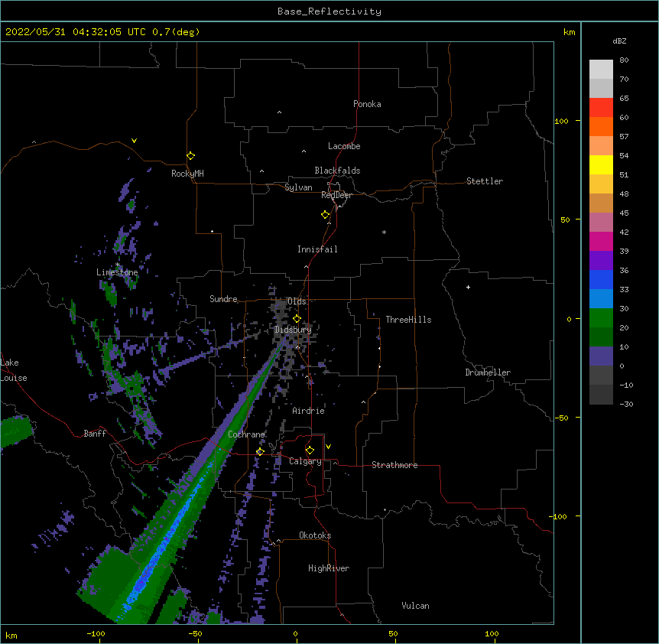Select the asterisk marker above Limestone label
The height and width of the screenshot is (644, 659).
coord(117,265)
